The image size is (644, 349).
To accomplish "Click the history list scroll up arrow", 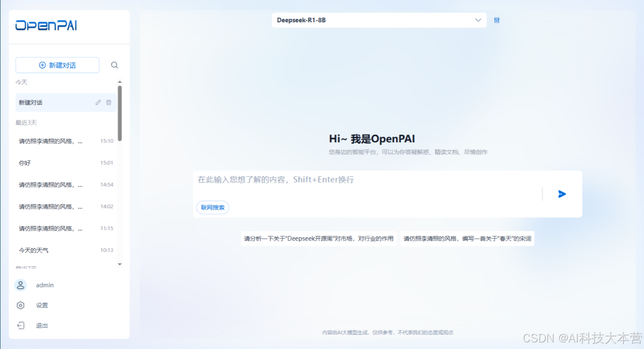I will pyautogui.click(x=120, y=82).
